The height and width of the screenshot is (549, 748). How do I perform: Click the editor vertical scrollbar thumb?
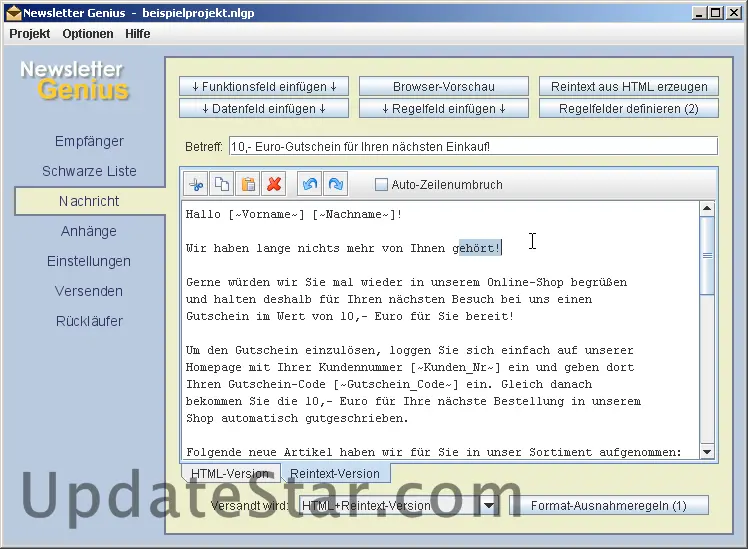coord(707,256)
